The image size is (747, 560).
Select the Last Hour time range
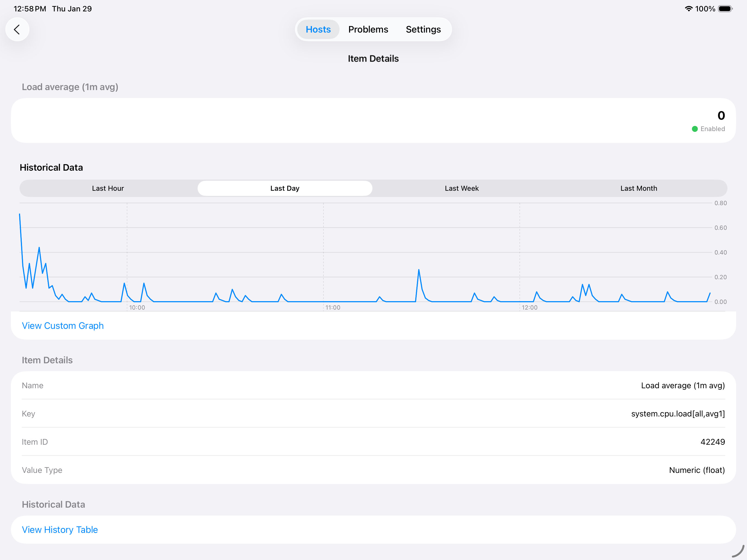click(x=108, y=188)
